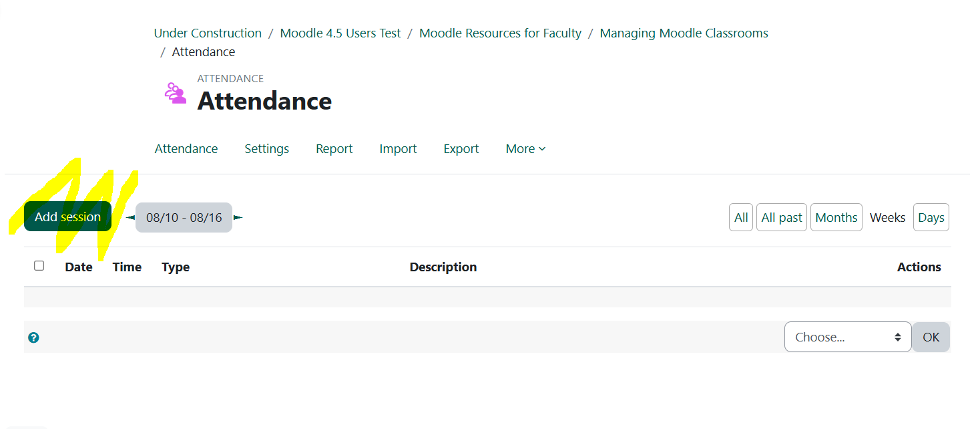Viewport: 980px width, 429px height.
Task: Switch to the Settings tab
Action: click(266, 148)
